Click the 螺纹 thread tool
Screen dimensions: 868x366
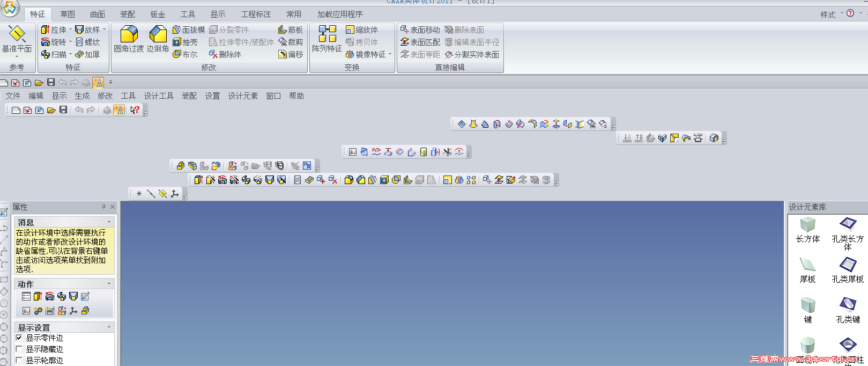pos(87,42)
